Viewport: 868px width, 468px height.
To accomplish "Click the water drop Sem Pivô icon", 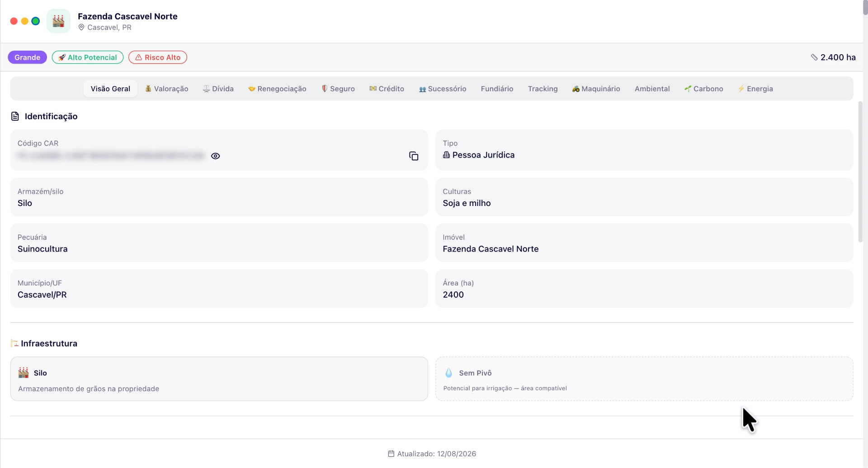I will pyautogui.click(x=448, y=373).
